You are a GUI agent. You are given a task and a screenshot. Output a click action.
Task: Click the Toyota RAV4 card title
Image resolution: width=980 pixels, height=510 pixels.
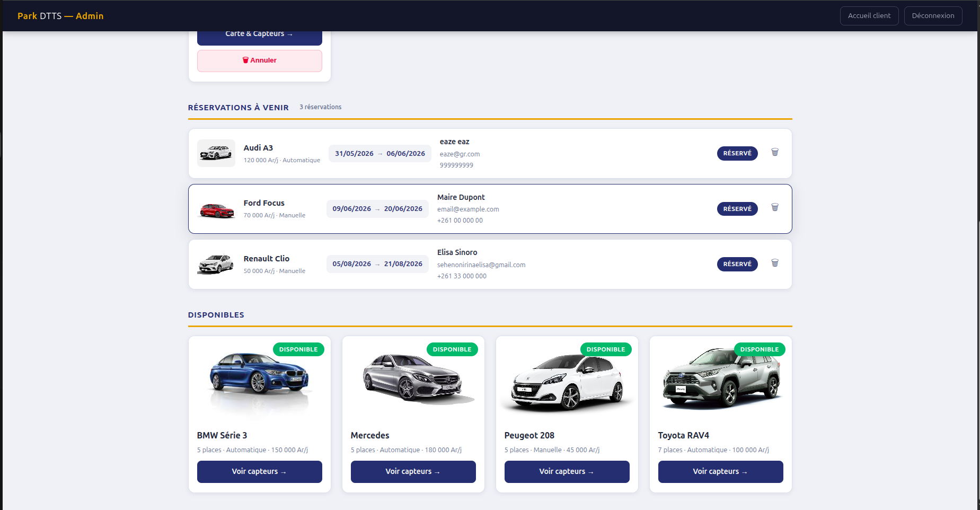[x=684, y=435]
